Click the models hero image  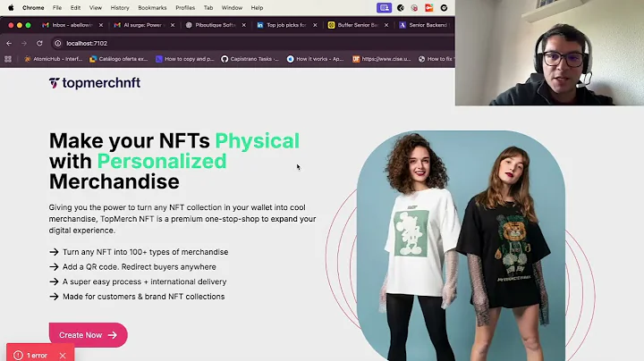click(461, 246)
